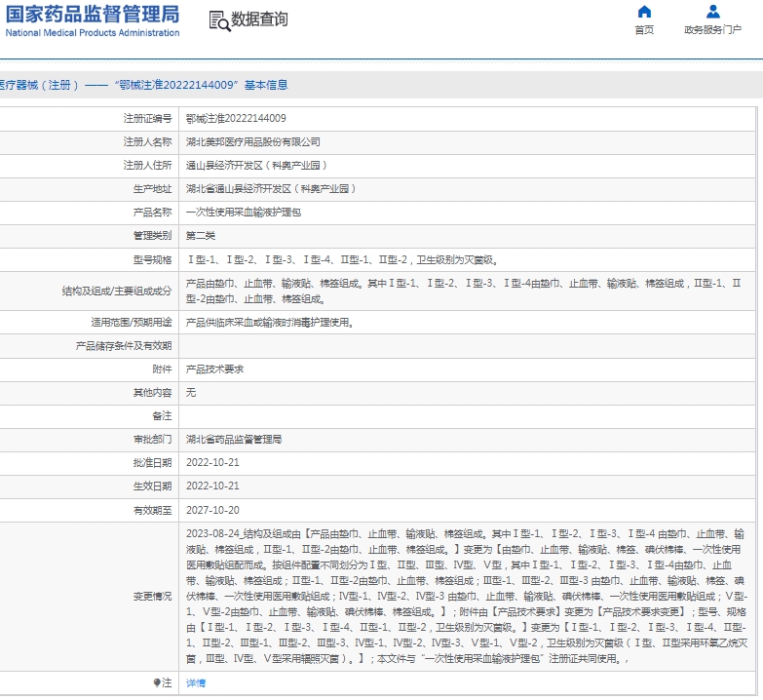
Task: Click the 变更情况 row label
Action: click(152, 597)
